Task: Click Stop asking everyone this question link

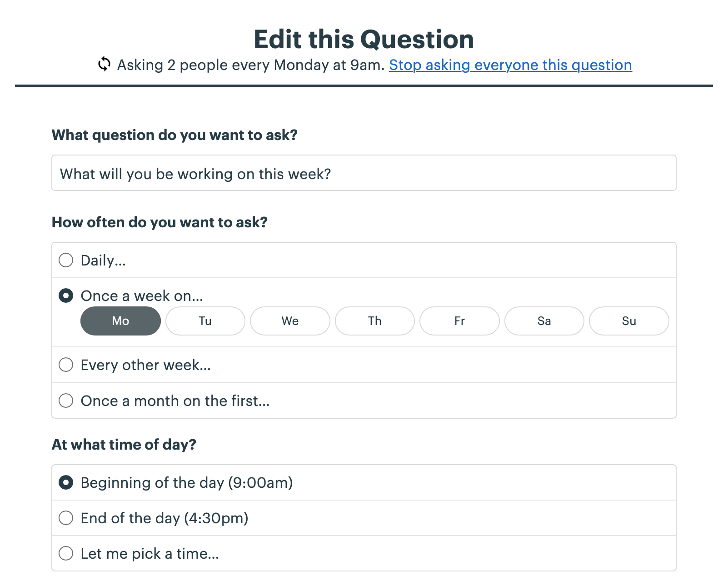Action: pyautogui.click(x=510, y=65)
